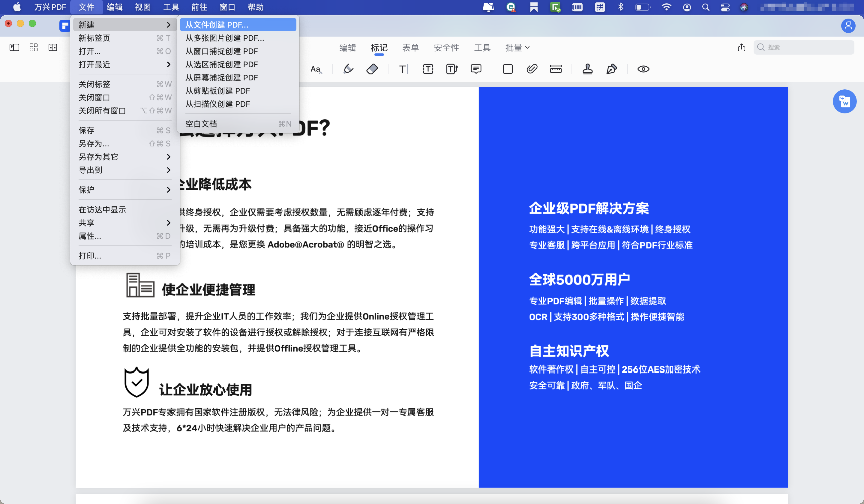Open the page thumbnails grid view icon
Viewport: 864px width, 504px height.
point(33,47)
